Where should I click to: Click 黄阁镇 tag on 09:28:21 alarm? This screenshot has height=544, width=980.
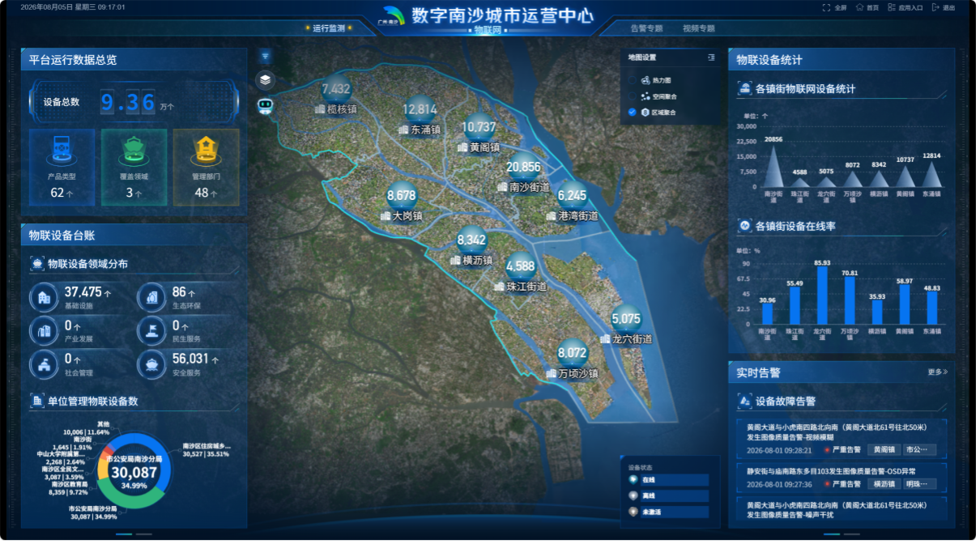[x=883, y=449]
